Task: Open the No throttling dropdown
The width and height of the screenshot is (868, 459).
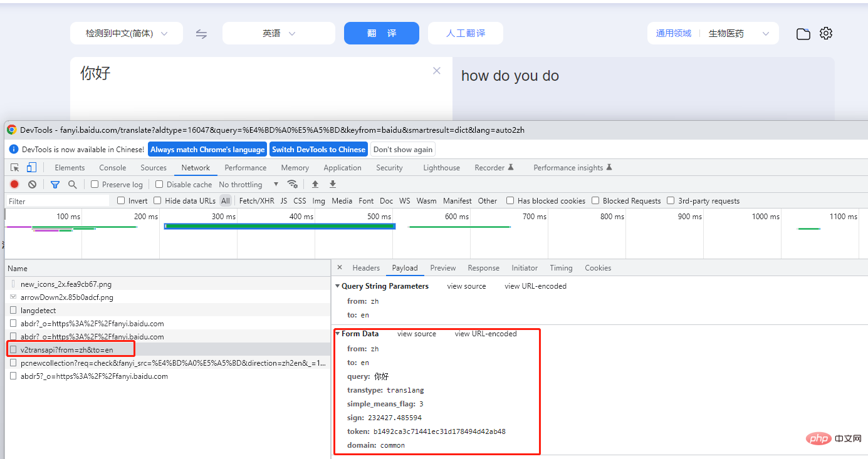Action: tap(249, 184)
